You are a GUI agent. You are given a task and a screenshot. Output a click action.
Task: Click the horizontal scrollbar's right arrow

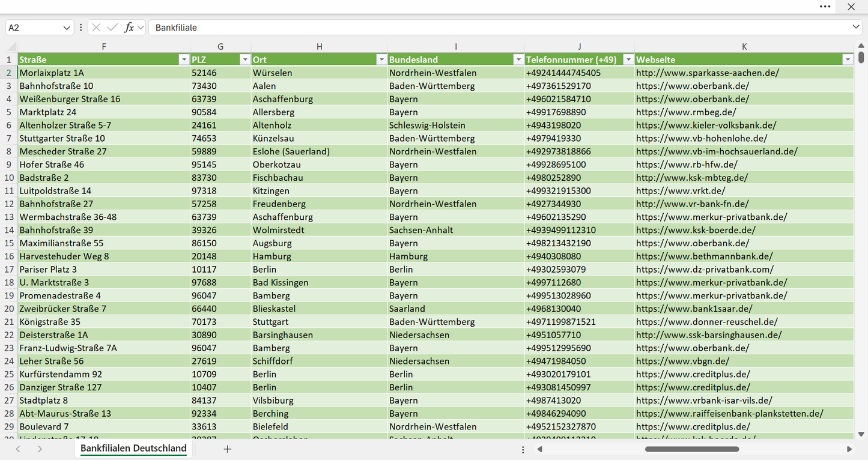(849, 449)
